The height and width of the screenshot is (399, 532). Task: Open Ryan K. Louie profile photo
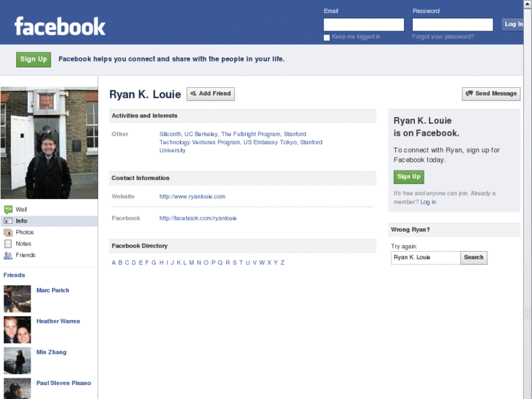(49, 143)
